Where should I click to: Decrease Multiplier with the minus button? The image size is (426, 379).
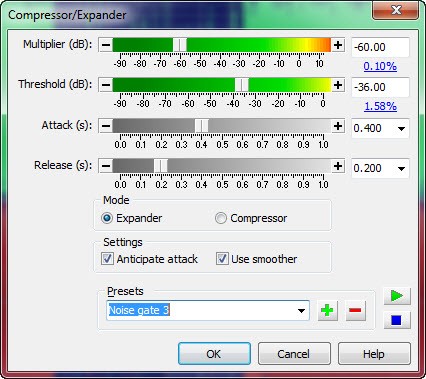[106, 45]
